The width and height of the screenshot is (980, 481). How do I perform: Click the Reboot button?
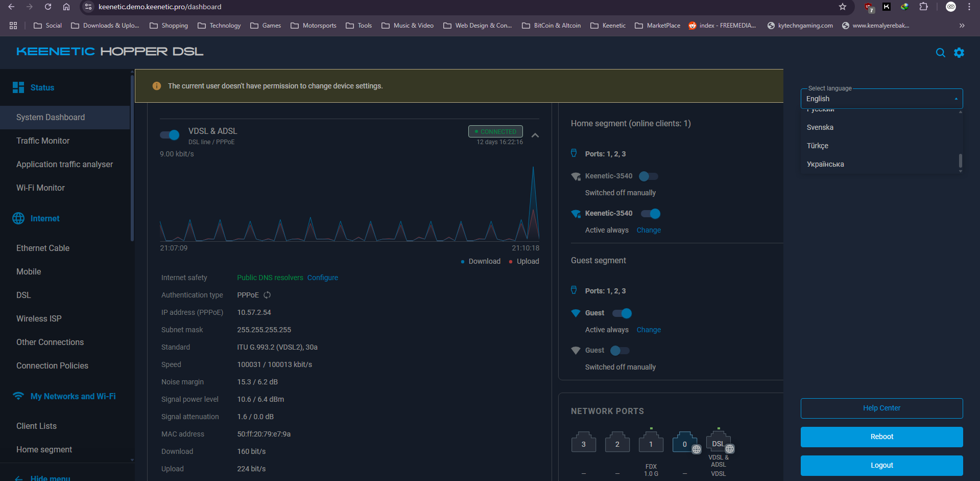click(x=881, y=437)
